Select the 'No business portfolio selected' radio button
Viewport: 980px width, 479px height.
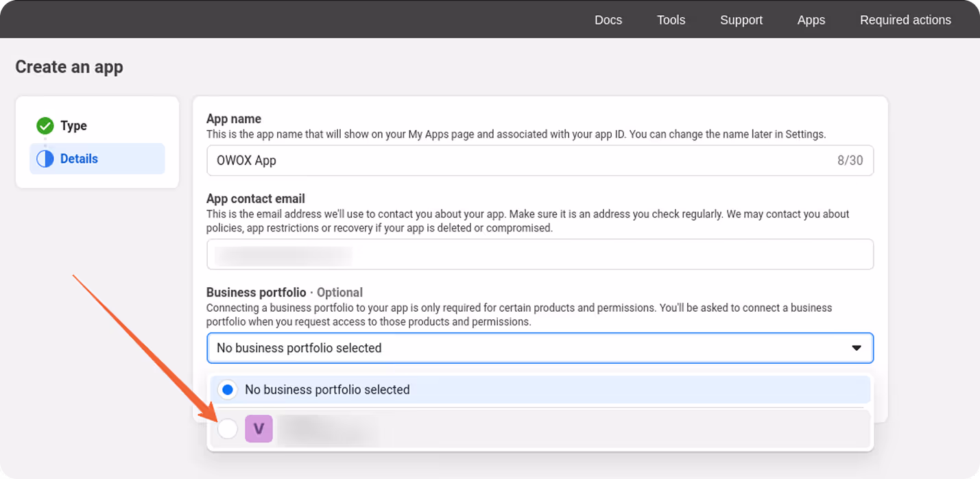227,389
